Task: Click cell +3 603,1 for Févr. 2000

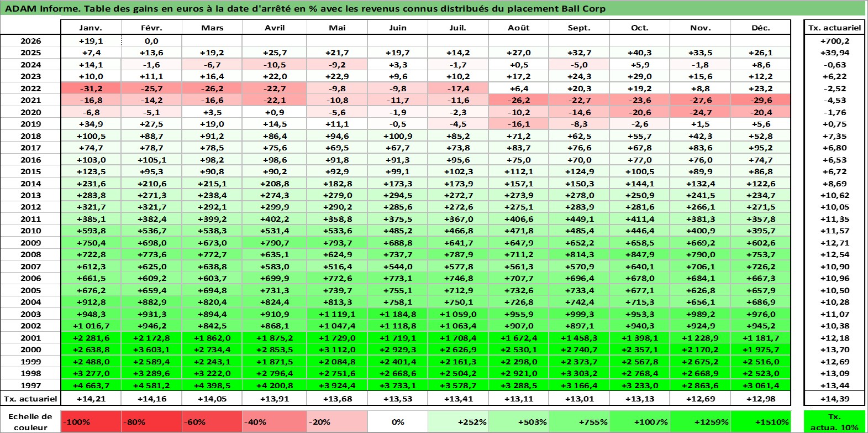Action: pyautogui.click(x=151, y=349)
